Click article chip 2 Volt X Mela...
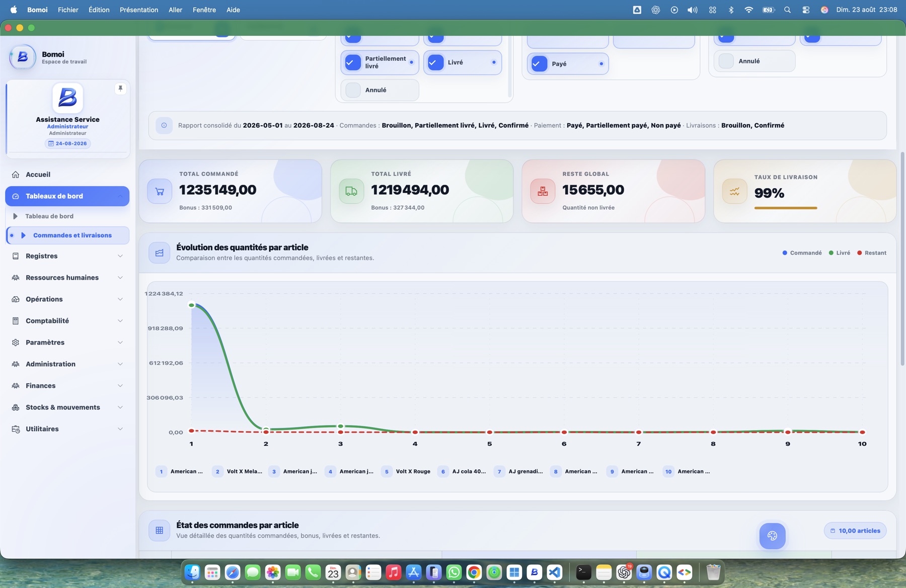 pos(238,471)
